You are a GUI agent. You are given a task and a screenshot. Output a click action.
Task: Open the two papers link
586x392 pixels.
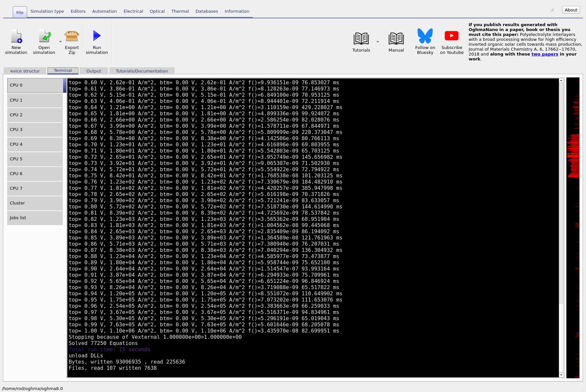pos(544,54)
